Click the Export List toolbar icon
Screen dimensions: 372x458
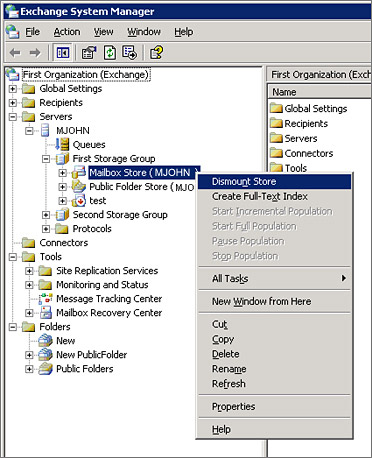[x=130, y=53]
